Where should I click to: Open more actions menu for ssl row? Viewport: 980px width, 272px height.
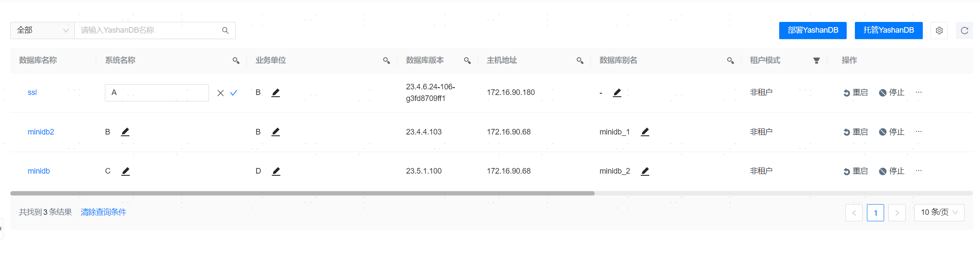click(x=919, y=92)
